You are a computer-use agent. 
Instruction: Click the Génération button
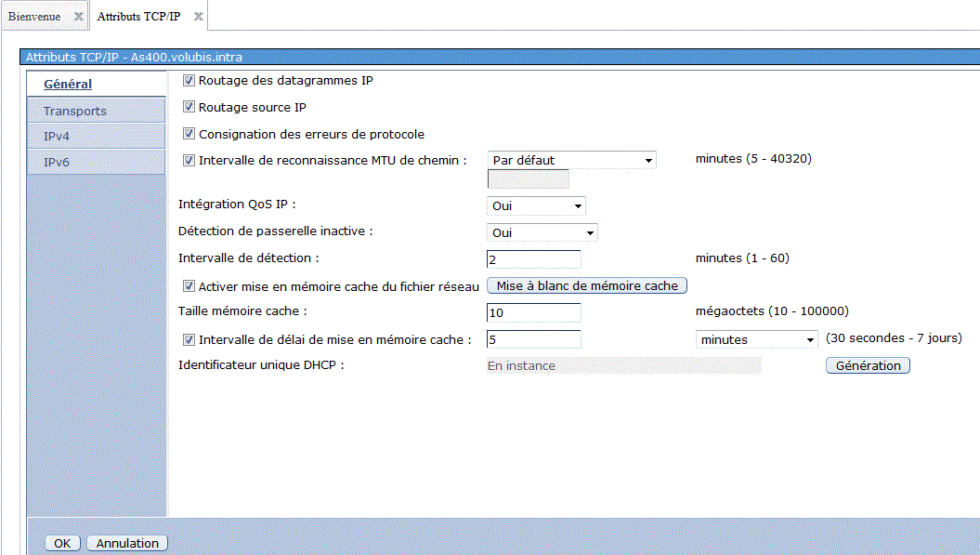(869, 365)
